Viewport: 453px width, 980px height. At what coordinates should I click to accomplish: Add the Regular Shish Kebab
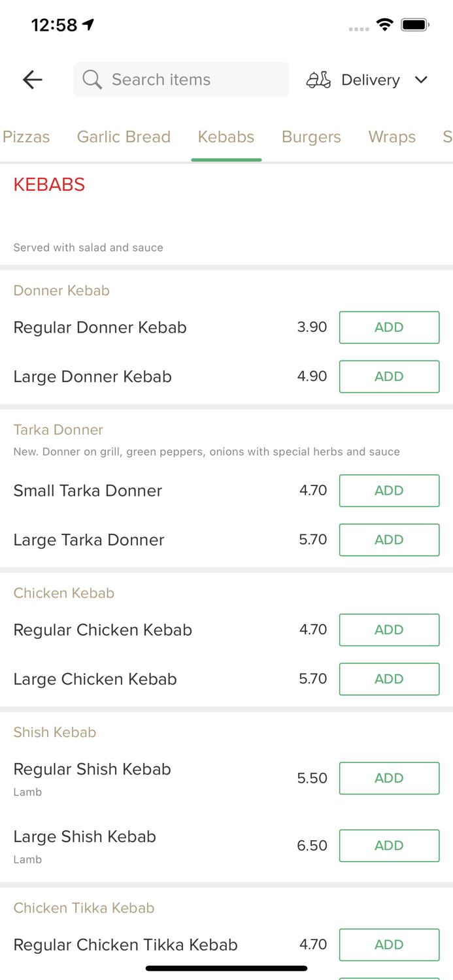[389, 778]
